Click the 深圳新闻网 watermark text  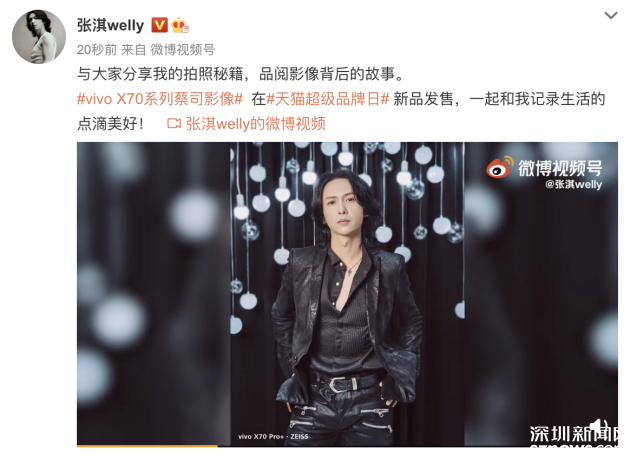pyautogui.click(x=573, y=434)
